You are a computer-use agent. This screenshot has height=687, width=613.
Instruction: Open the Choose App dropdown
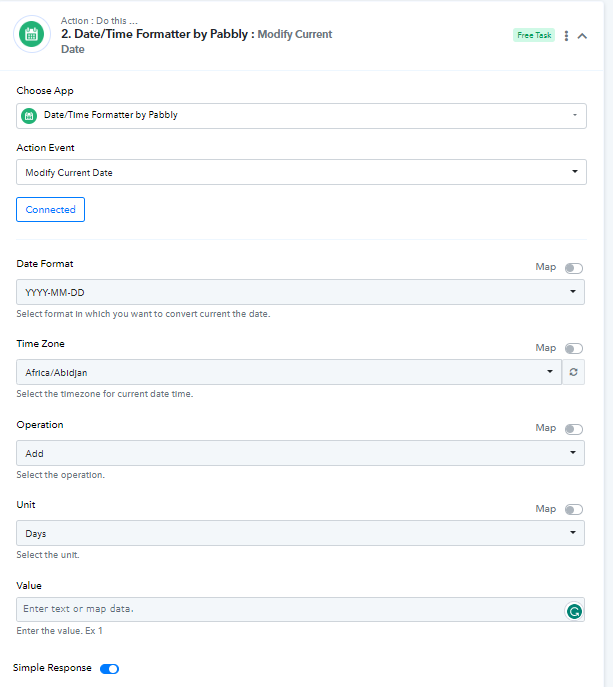(x=301, y=116)
